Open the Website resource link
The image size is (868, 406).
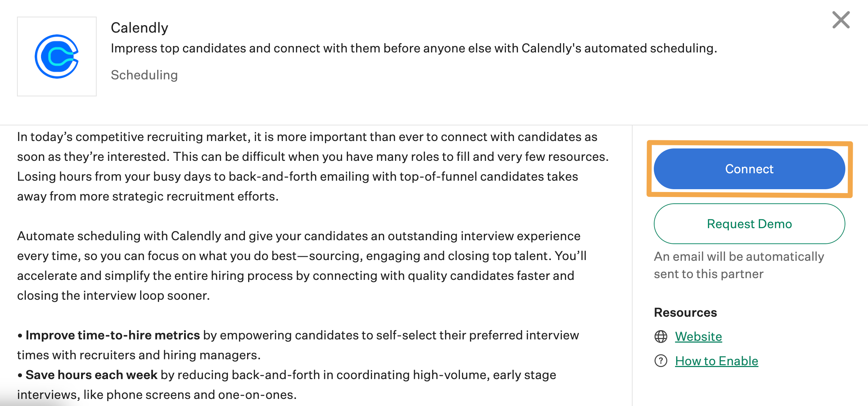click(698, 336)
